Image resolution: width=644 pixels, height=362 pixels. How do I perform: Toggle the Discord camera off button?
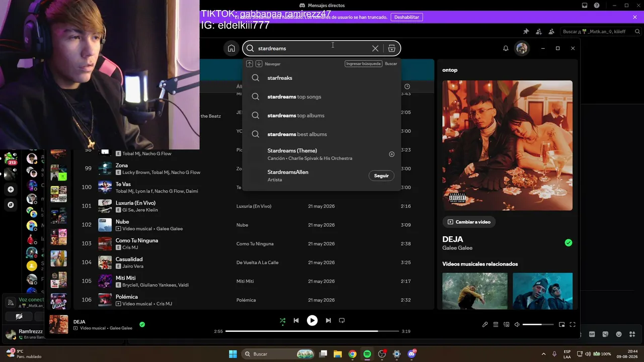[x=19, y=316]
